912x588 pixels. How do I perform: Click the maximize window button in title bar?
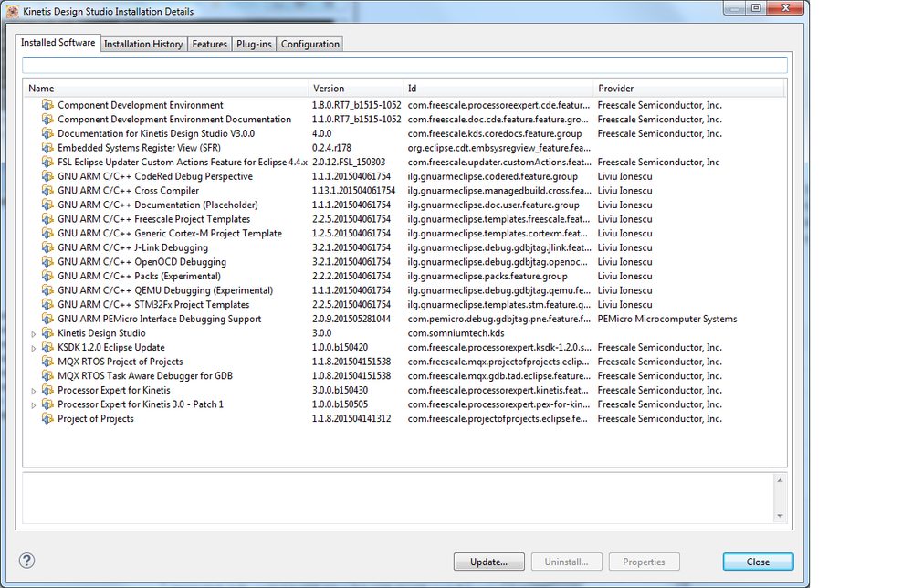756,8
